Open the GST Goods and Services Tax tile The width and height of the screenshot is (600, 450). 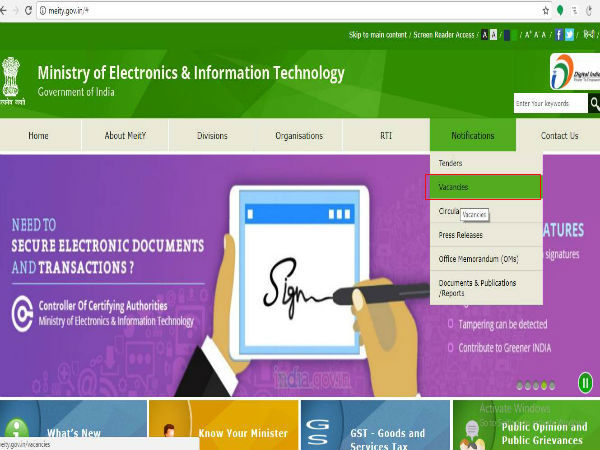coord(375,425)
